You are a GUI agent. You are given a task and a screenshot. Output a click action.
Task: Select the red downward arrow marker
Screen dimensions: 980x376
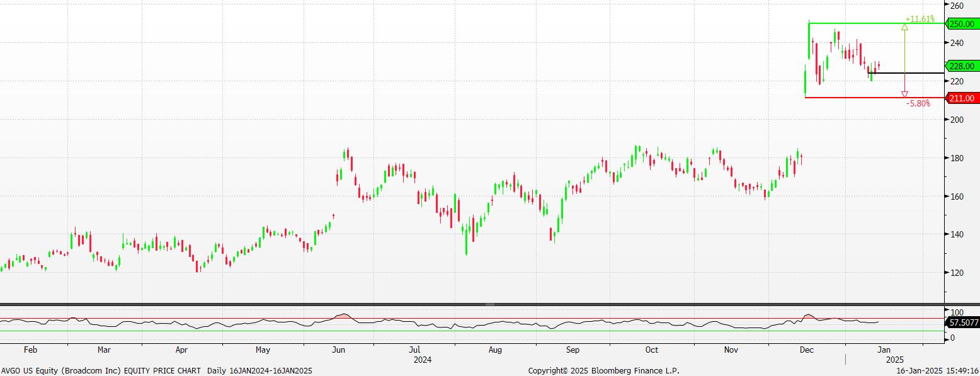click(x=905, y=94)
